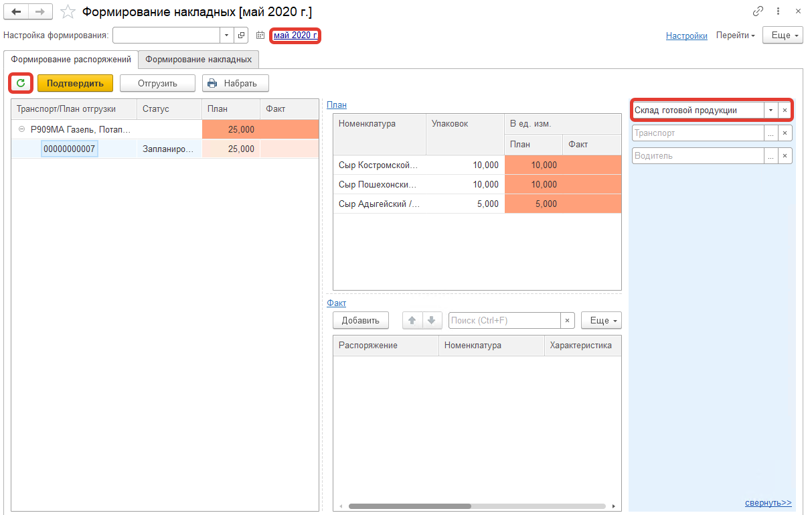
Task: Click the back navigation arrow
Action: [x=16, y=12]
